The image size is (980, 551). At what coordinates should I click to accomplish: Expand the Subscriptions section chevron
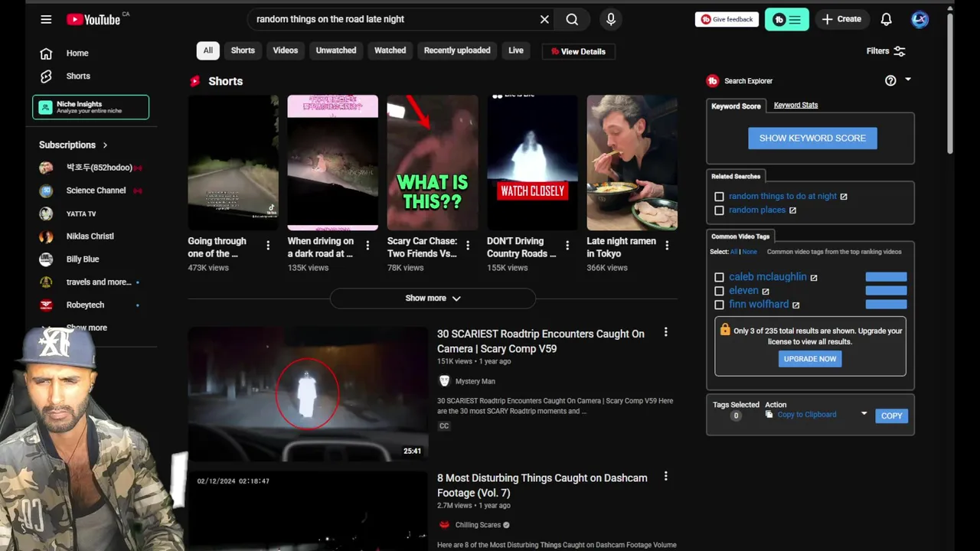(x=105, y=145)
